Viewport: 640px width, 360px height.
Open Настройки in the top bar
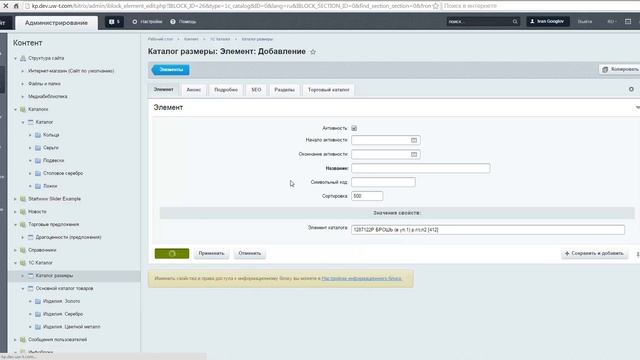(x=147, y=22)
